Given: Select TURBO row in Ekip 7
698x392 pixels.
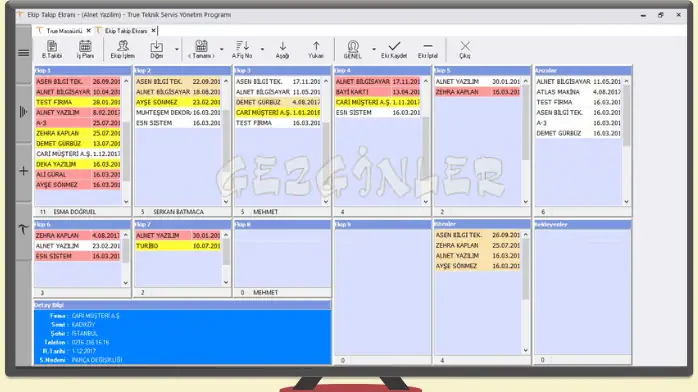Looking at the screenshot, I should 178,246.
